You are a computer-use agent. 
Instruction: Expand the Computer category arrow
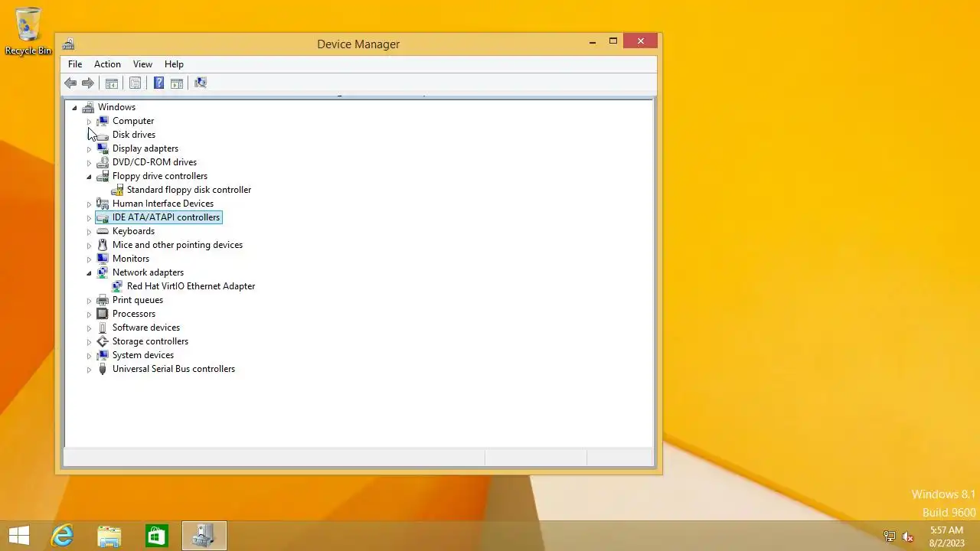pyautogui.click(x=89, y=121)
